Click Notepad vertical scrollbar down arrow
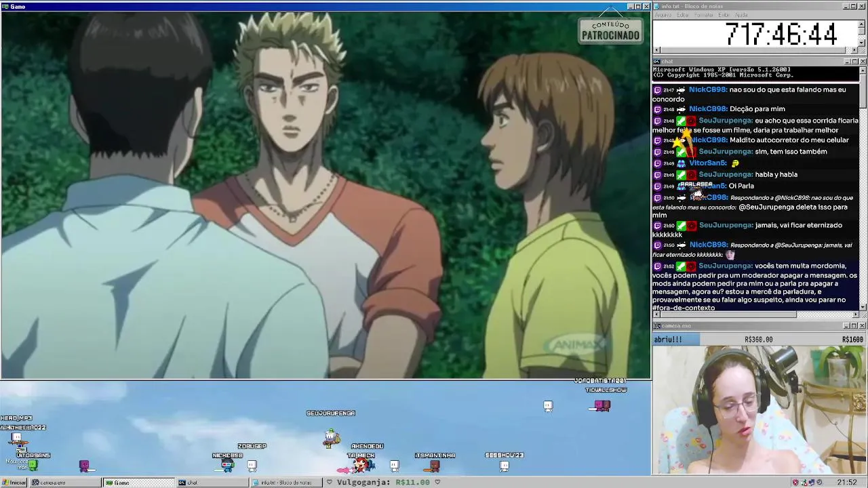This screenshot has width=868, height=488. pos(863,43)
